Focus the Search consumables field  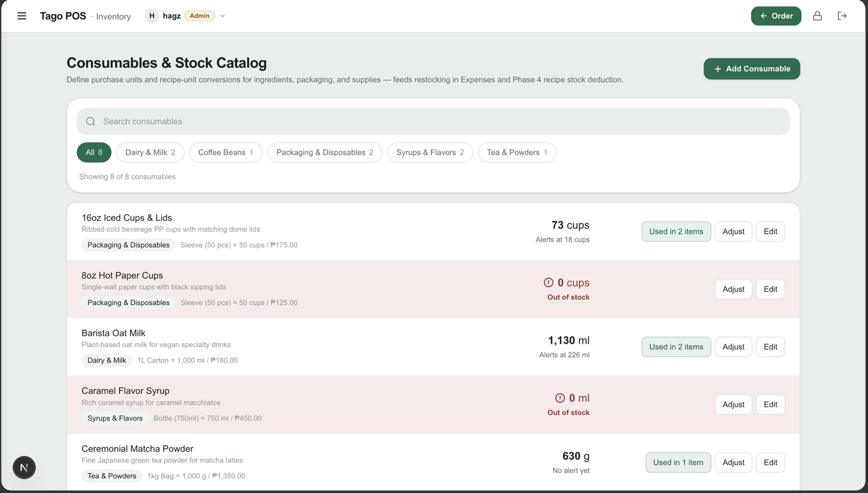(x=433, y=121)
